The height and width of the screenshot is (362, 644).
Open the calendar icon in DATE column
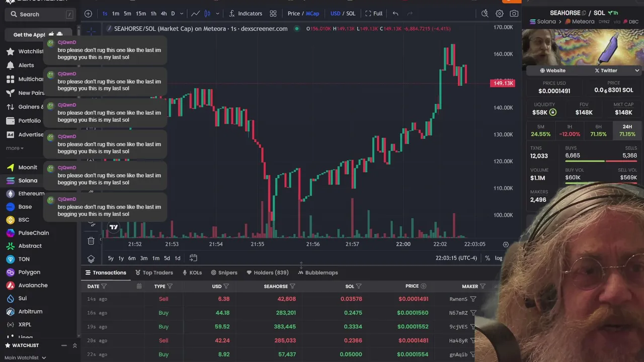tap(139, 287)
